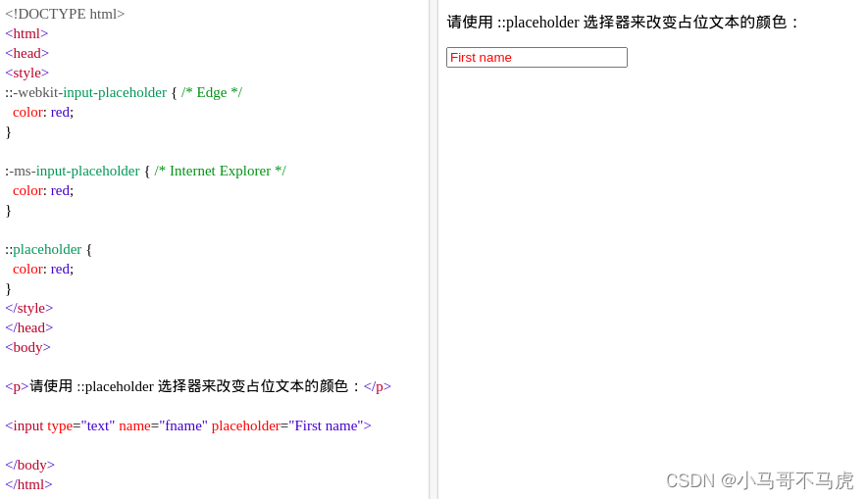The image size is (868, 499).
Task: Click the '</head>' closing tag line
Action: pos(29,328)
